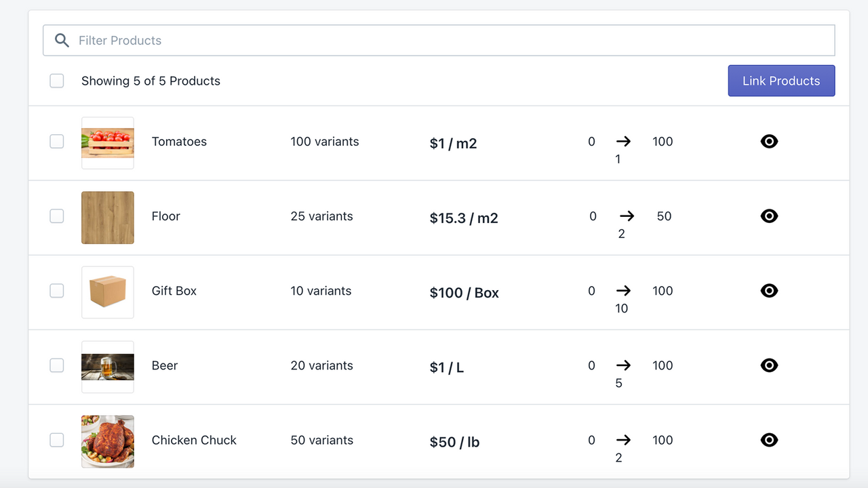Check the Floor row checkbox
The width and height of the screenshot is (868, 488).
coord(57,216)
